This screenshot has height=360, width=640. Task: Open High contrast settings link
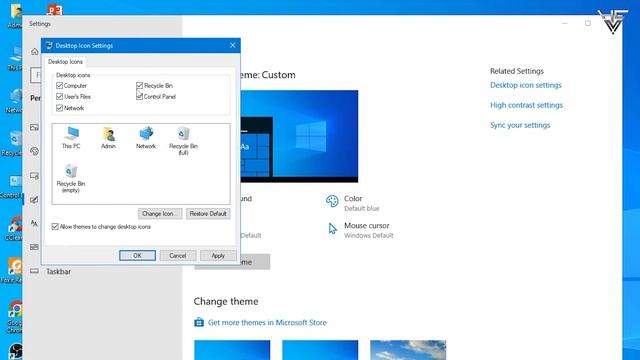coord(527,105)
